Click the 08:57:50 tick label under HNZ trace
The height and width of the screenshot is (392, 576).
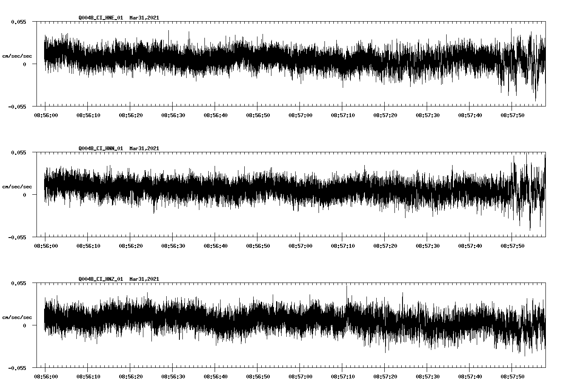[513, 375]
